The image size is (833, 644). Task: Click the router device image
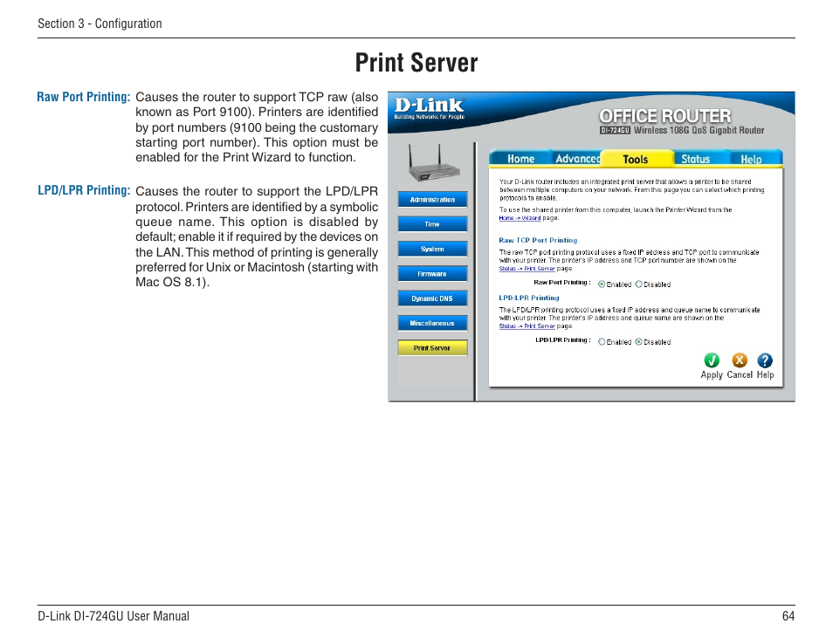pos(433,163)
